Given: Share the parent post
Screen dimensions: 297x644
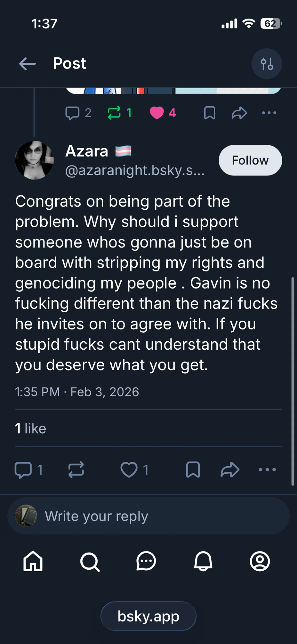Looking at the screenshot, I should coord(239,113).
